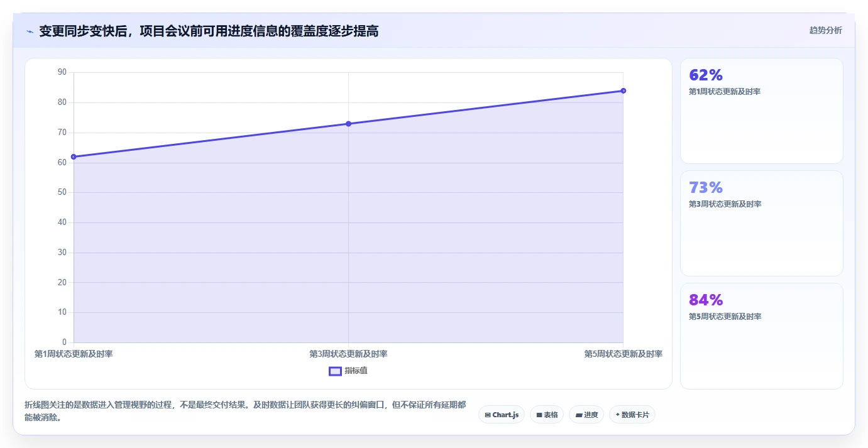Select the 第1周 data point at 62

(74, 156)
